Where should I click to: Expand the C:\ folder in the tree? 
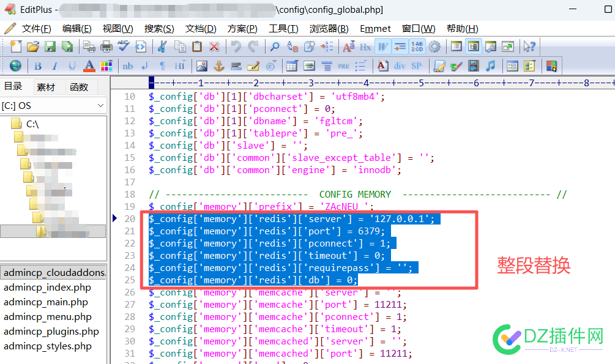click(x=15, y=124)
